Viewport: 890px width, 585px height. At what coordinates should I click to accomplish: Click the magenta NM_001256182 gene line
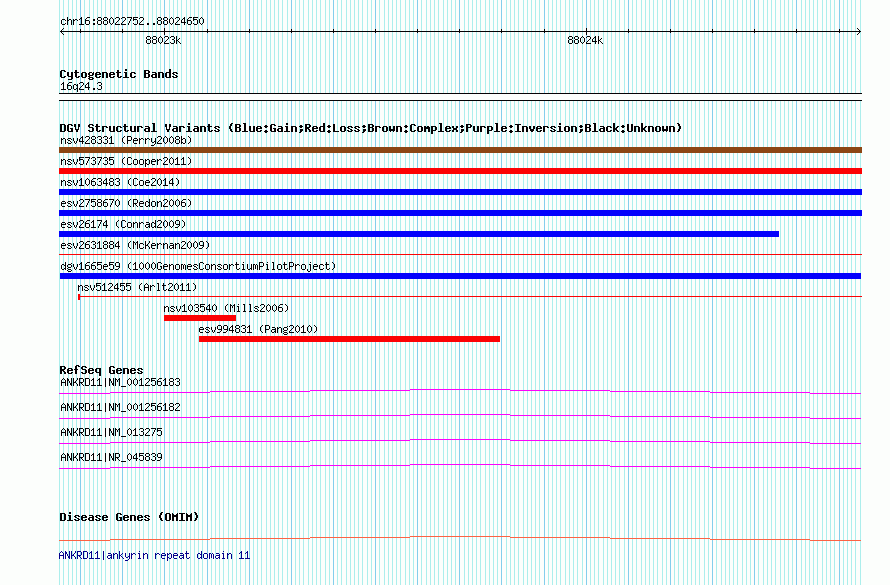pos(460,416)
